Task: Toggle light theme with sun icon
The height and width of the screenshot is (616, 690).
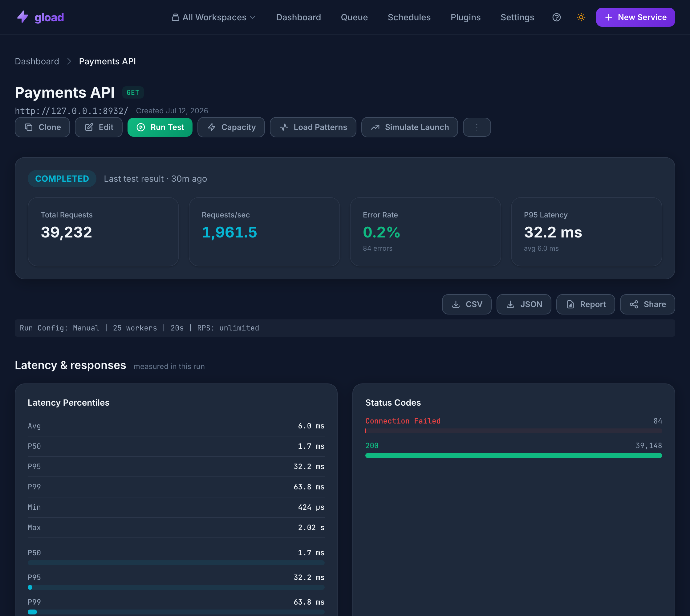Action: tap(581, 17)
